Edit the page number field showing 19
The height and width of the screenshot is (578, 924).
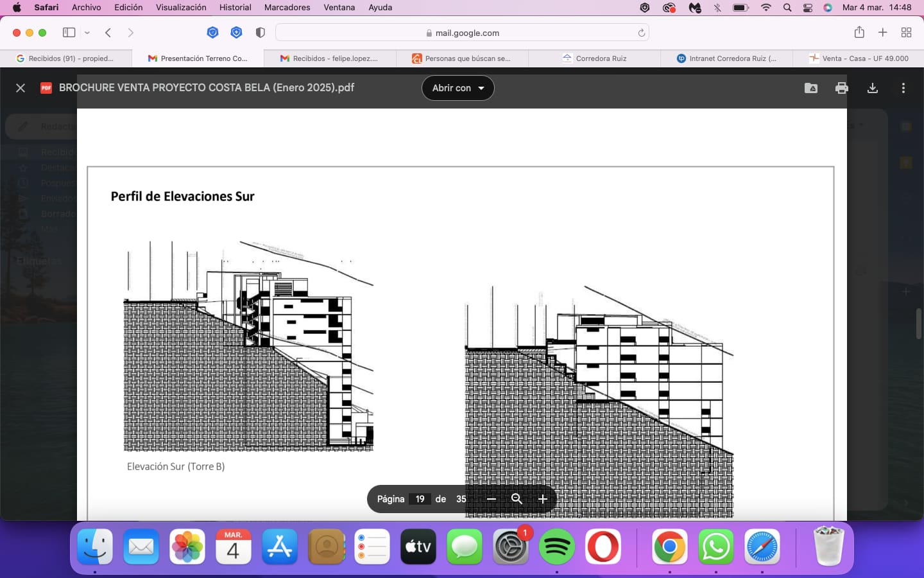coord(420,499)
